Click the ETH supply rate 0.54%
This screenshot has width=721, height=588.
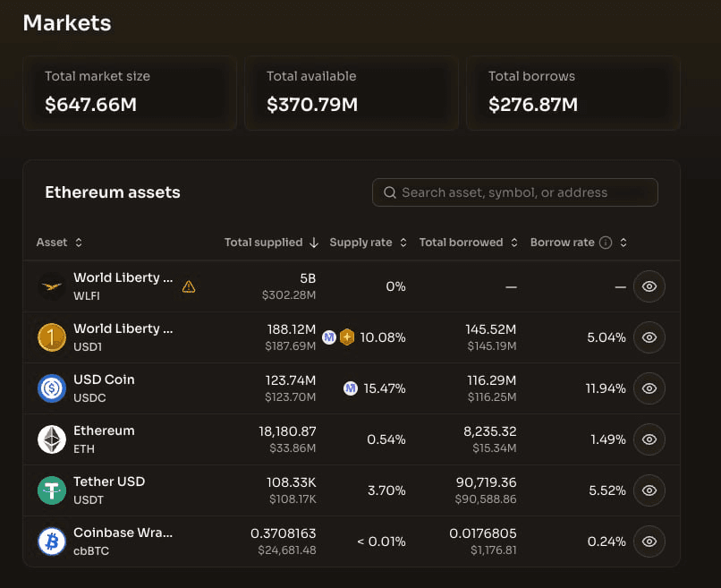(386, 439)
